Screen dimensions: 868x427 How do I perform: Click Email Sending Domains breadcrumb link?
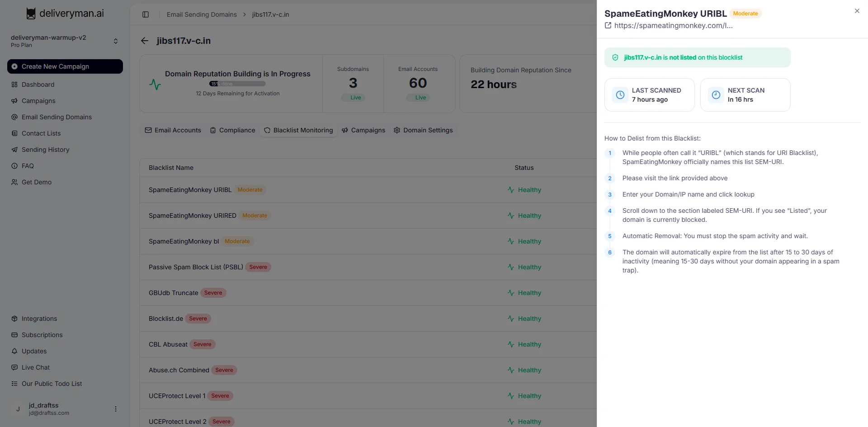(x=202, y=14)
